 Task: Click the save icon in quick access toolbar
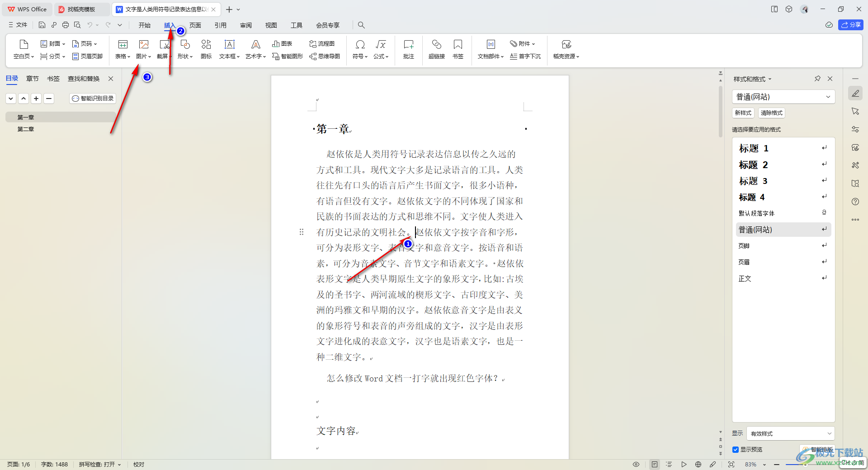pos(42,25)
